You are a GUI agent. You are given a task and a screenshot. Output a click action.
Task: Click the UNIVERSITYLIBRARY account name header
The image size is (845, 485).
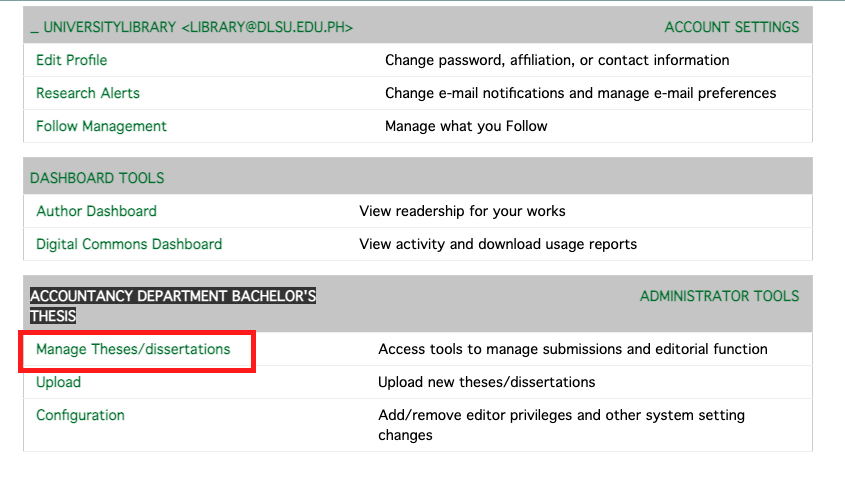(191, 27)
